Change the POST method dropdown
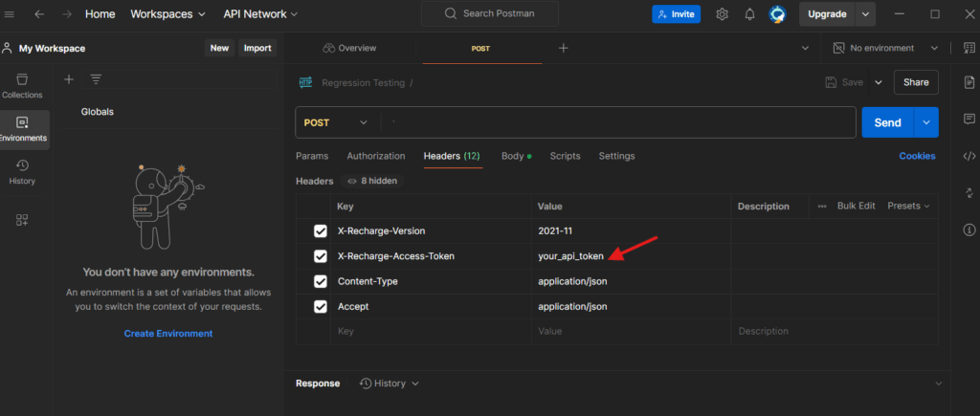Image resolution: width=980 pixels, height=416 pixels. (x=338, y=122)
